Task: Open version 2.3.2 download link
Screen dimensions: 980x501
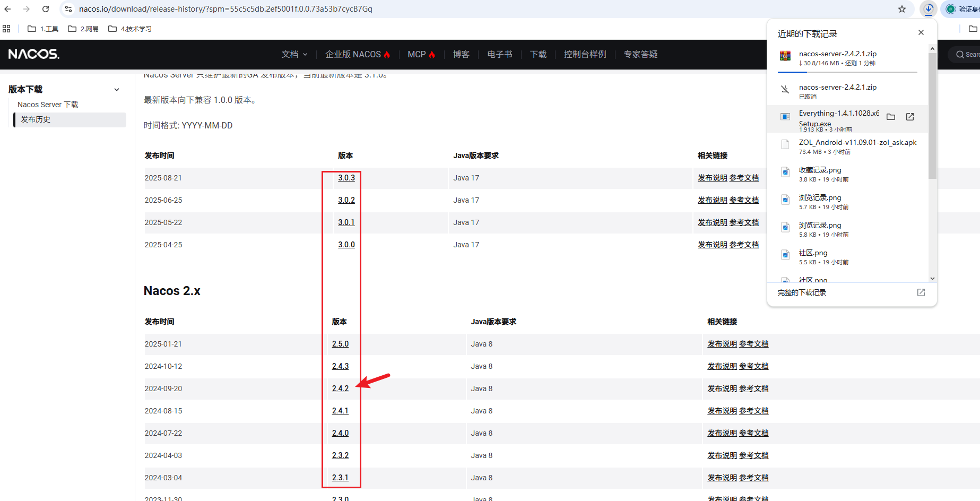Action: click(x=341, y=455)
